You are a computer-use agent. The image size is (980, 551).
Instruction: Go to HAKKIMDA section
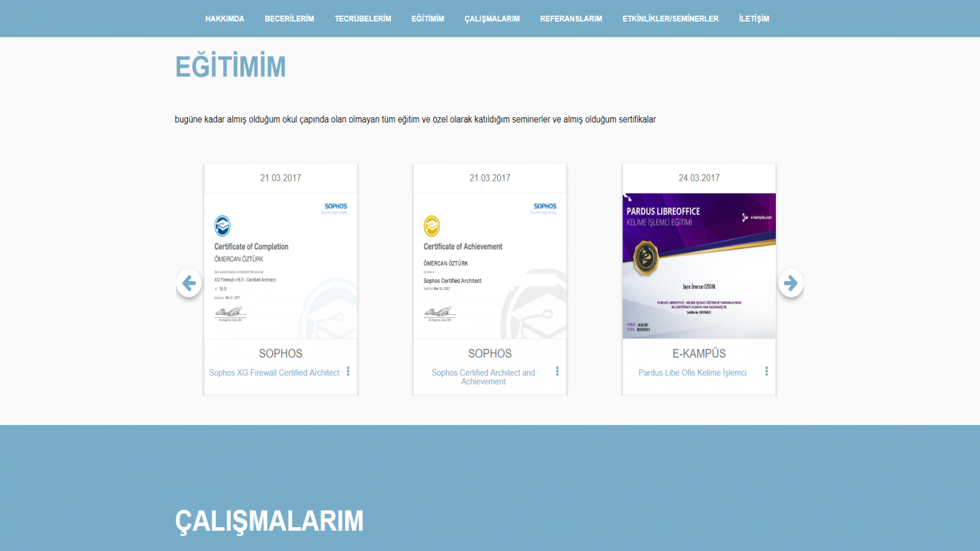(225, 19)
